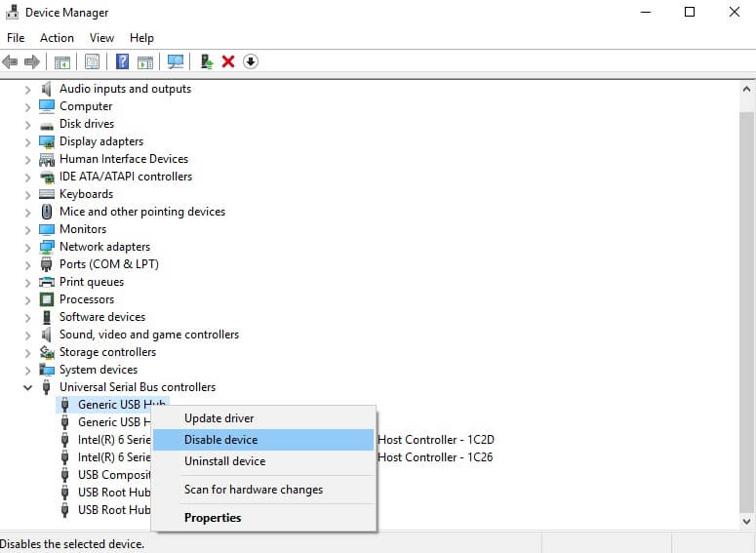Click the red X uninstall device icon
756x553 pixels.
pyautogui.click(x=228, y=61)
